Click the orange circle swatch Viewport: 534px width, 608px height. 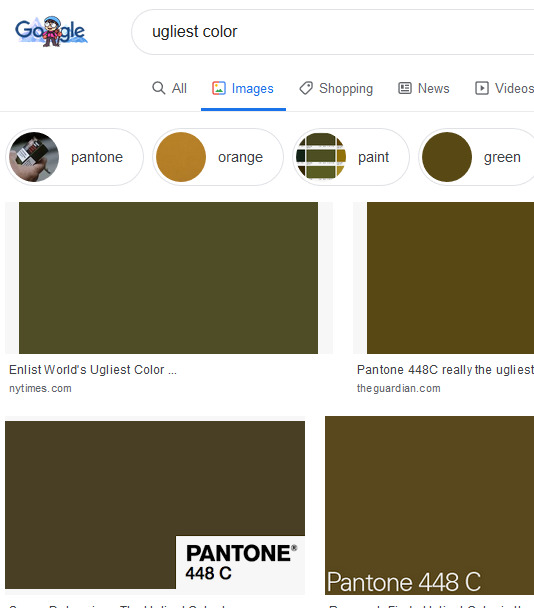[x=181, y=157]
